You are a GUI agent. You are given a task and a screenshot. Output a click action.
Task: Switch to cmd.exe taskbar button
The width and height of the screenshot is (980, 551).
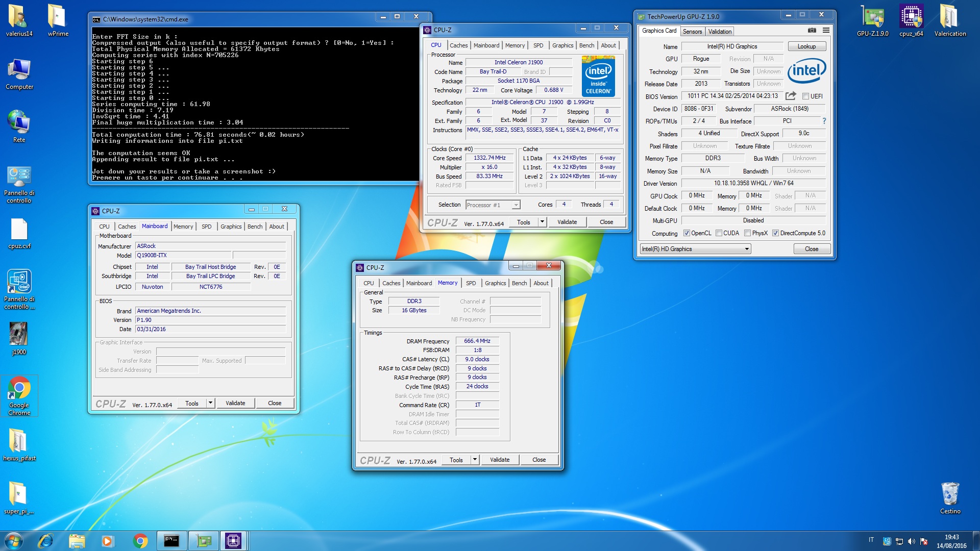click(x=171, y=541)
